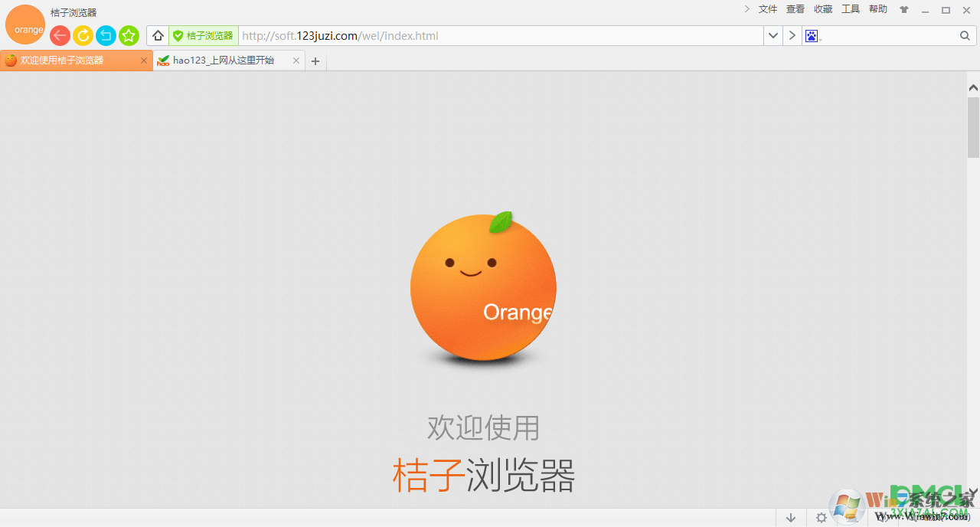980x527 pixels.
Task: Open the address bar history dropdown
Action: pyautogui.click(x=773, y=35)
